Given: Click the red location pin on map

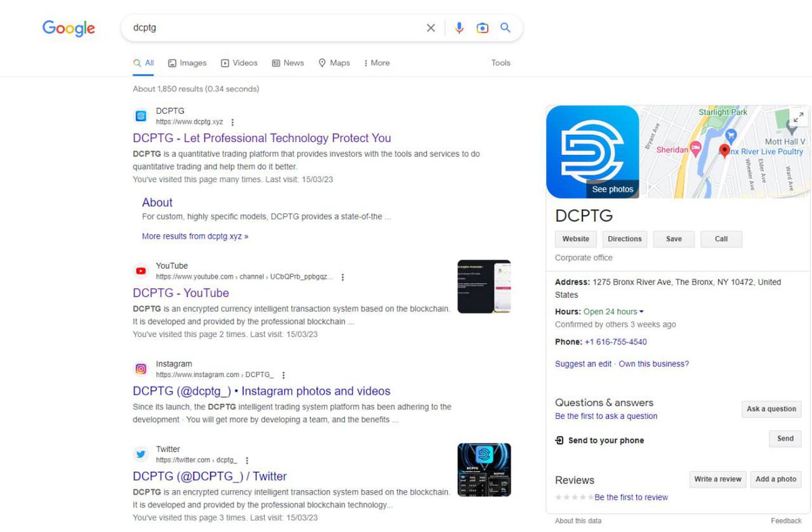Looking at the screenshot, I should pos(725,151).
